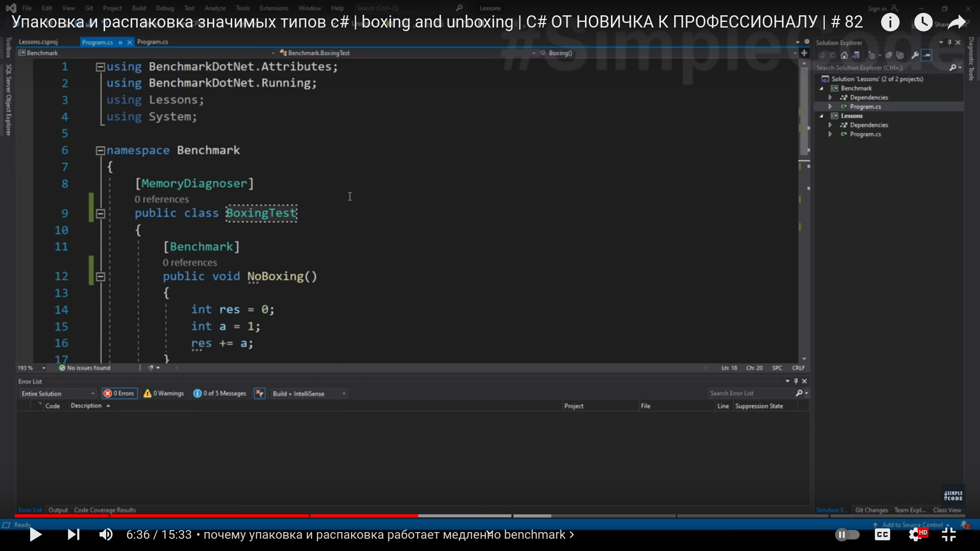Screen dimensions: 980x551
Task: Toggle the 0 Errors filter
Action: point(119,393)
